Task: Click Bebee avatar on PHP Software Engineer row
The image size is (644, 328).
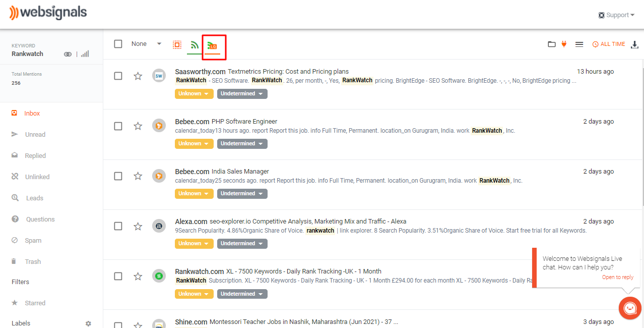Action: click(x=159, y=126)
